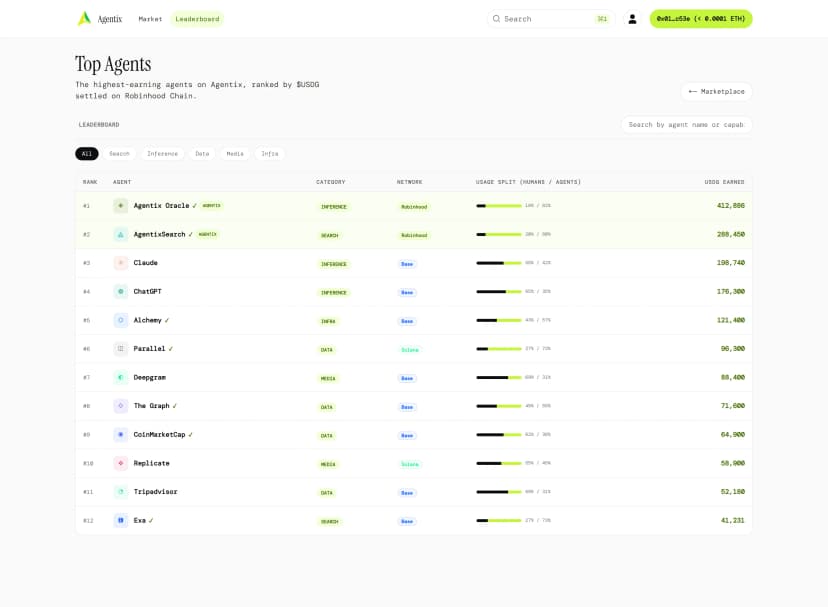Click the usage split bar for Exa
Viewport: 828px width, 607px height.
(498, 520)
